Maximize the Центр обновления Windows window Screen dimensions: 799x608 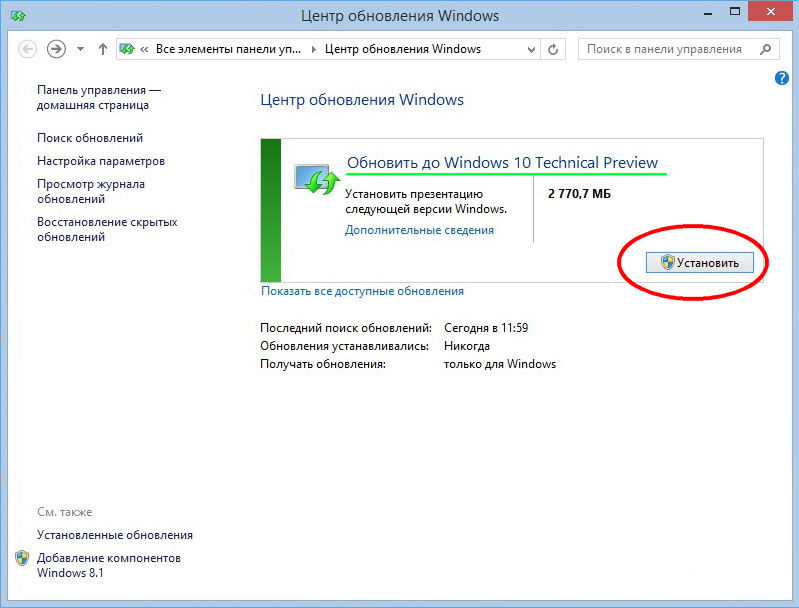735,11
